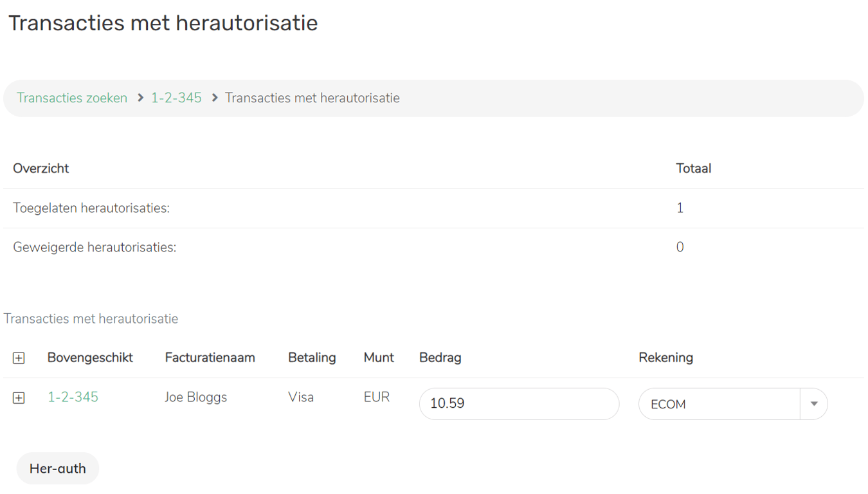Image resolution: width=868 pixels, height=494 pixels.
Task: Click the chevron after 1-2-345 breadcrumb
Action: point(215,98)
